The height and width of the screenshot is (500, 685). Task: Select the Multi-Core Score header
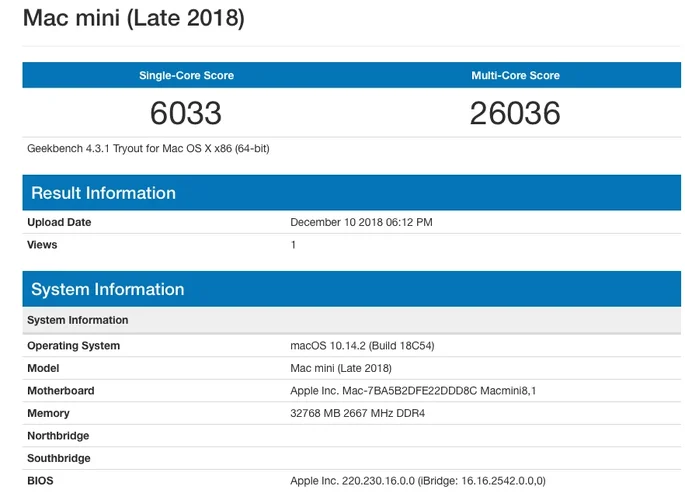tap(515, 75)
